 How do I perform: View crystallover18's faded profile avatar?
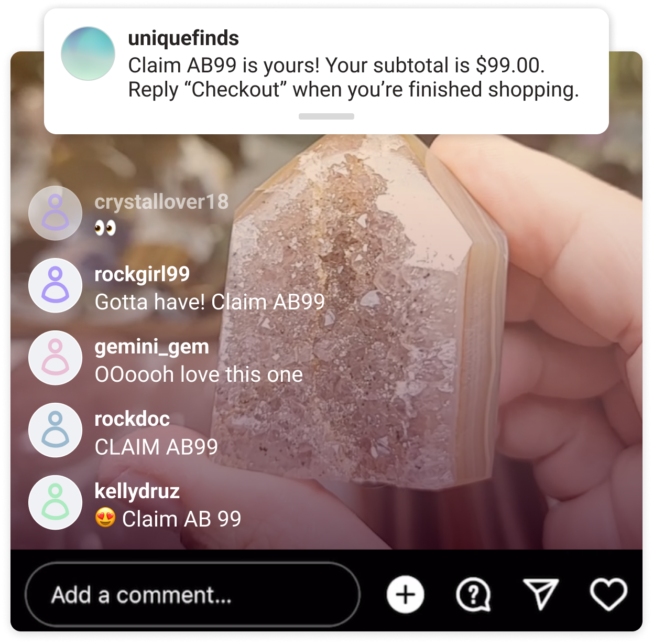coord(55,213)
